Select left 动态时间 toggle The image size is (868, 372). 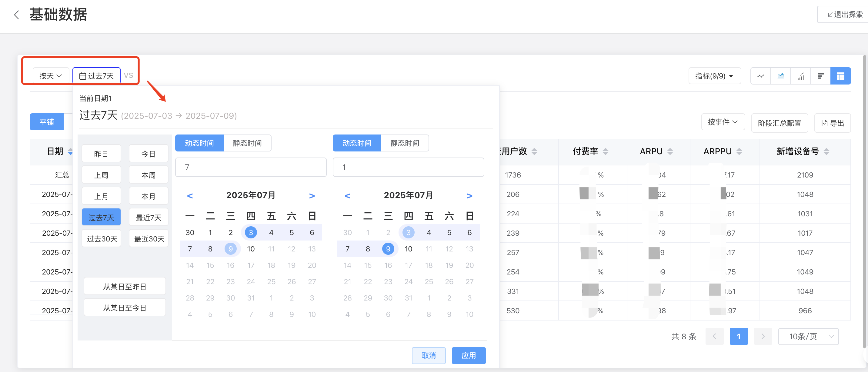(x=199, y=143)
